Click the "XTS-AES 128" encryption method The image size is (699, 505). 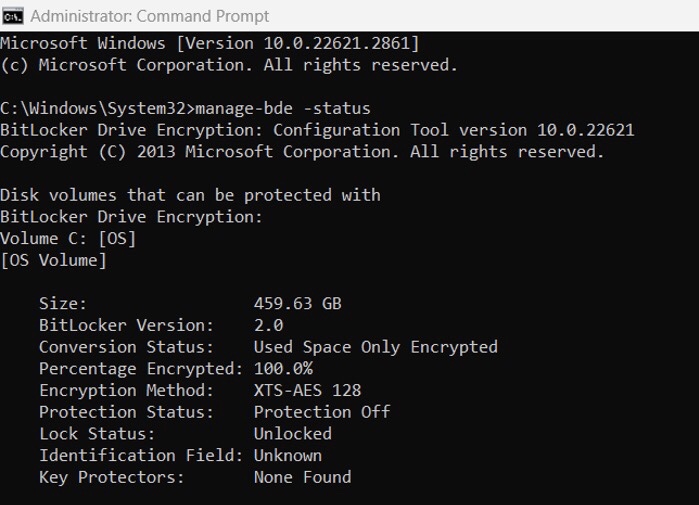click(x=307, y=390)
